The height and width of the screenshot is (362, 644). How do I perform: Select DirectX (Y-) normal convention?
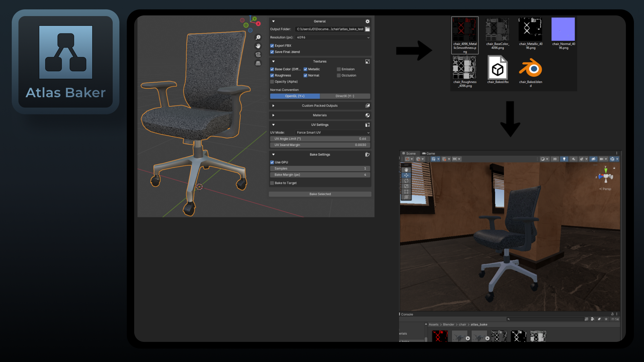point(345,96)
